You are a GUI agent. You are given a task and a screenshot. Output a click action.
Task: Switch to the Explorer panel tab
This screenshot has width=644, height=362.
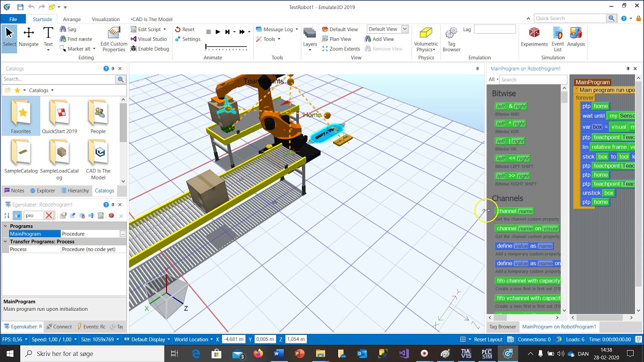tap(42, 191)
